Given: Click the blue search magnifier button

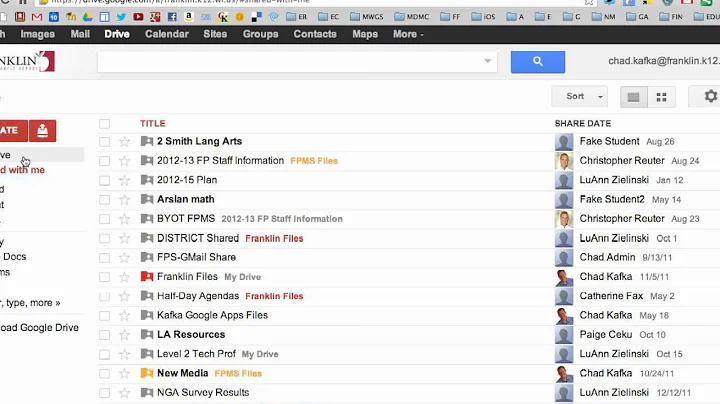Looking at the screenshot, I should [538, 62].
